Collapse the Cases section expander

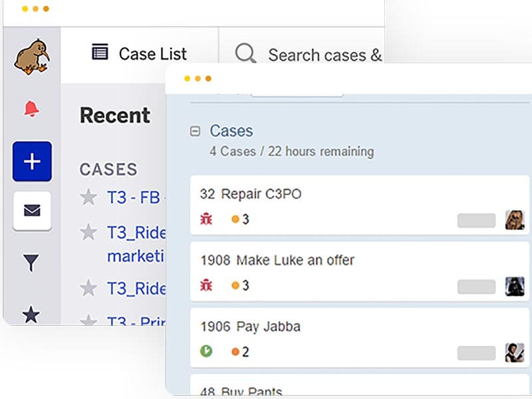[196, 132]
